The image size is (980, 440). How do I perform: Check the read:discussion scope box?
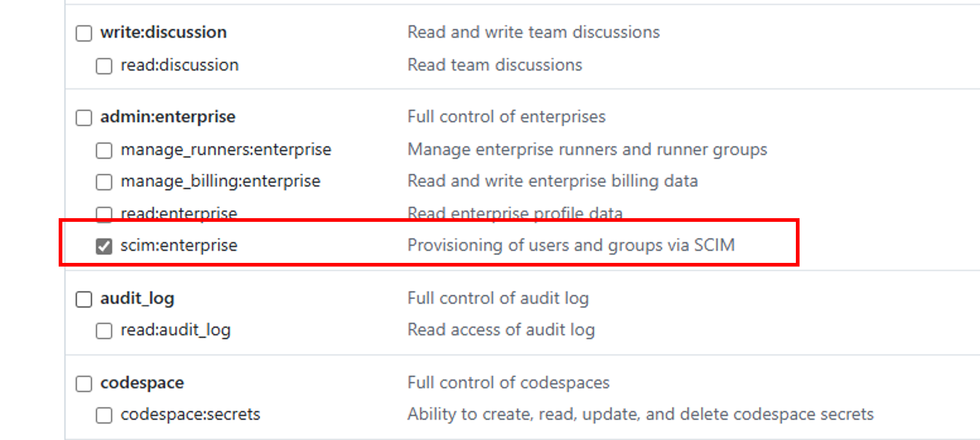click(x=104, y=66)
